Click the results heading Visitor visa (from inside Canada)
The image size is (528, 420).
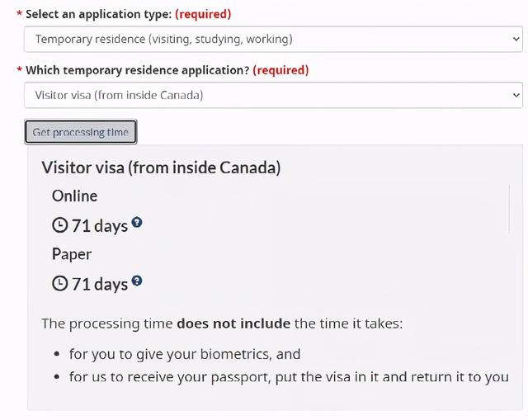[x=161, y=168]
